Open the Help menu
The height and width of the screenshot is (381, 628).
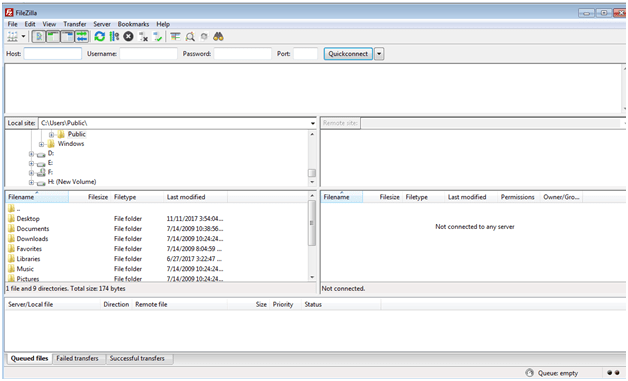(163, 24)
